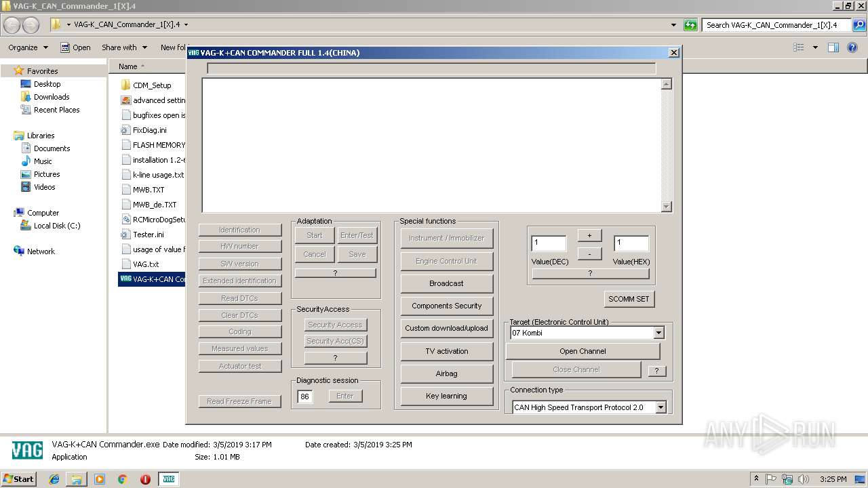The height and width of the screenshot is (488, 868).
Task: Expand the Target ECU dropdown
Action: (x=658, y=333)
